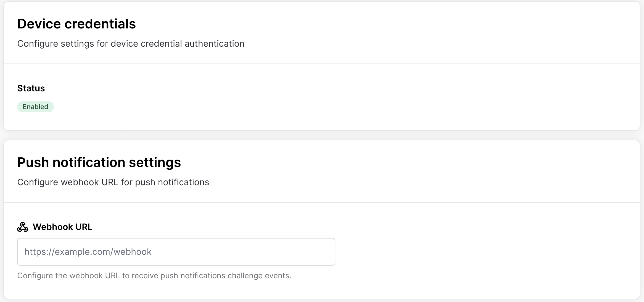Click the helper text below the webhook field

coord(154,275)
